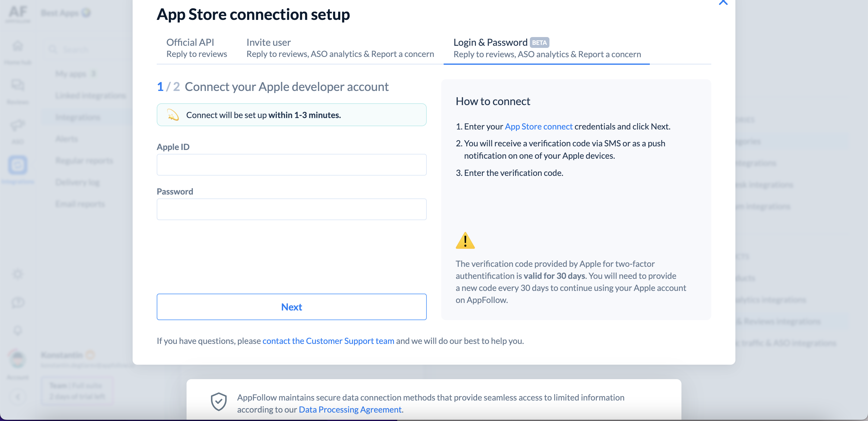
Task: Click the 'Enter the verification code.' step
Action: point(514,173)
